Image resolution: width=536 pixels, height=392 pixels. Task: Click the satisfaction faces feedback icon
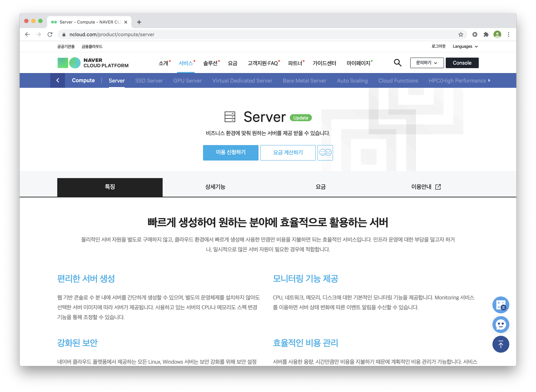pos(325,153)
